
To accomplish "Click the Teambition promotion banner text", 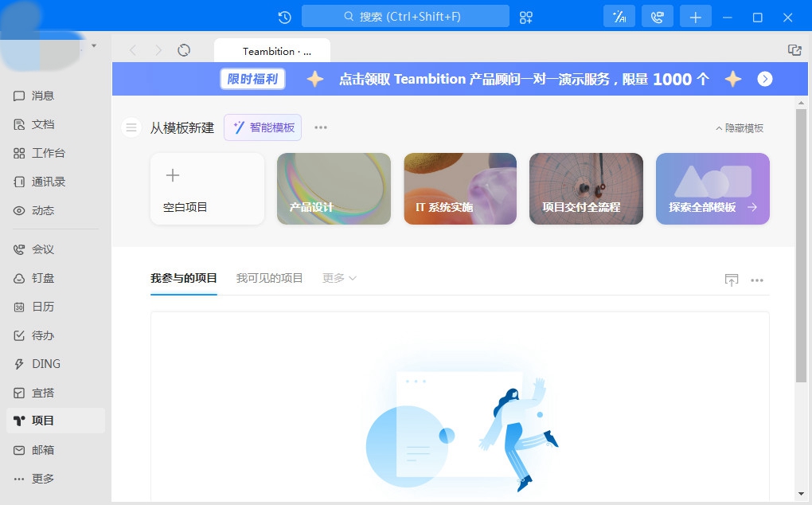I will click(524, 79).
